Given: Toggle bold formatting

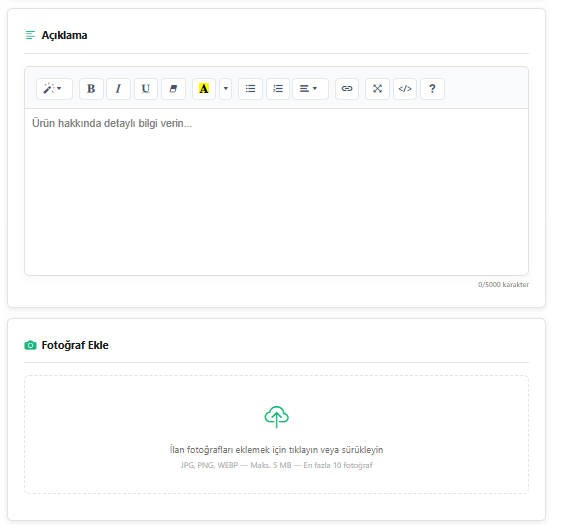Looking at the screenshot, I should 91,89.
